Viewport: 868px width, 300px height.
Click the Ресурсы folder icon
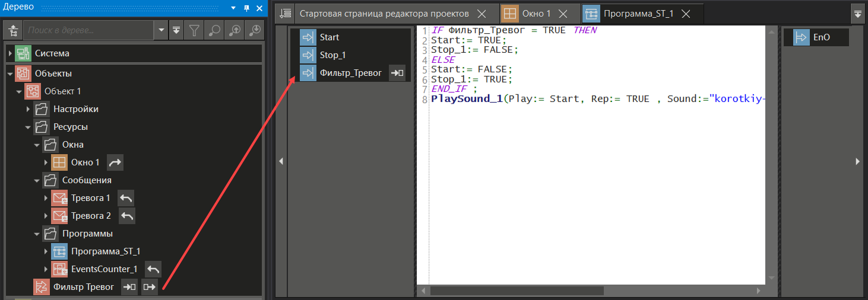pyautogui.click(x=42, y=127)
